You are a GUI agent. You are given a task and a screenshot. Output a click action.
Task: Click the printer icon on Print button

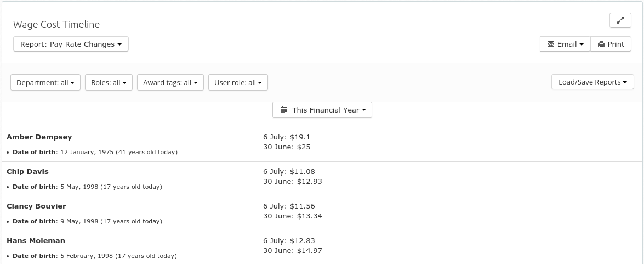point(601,44)
